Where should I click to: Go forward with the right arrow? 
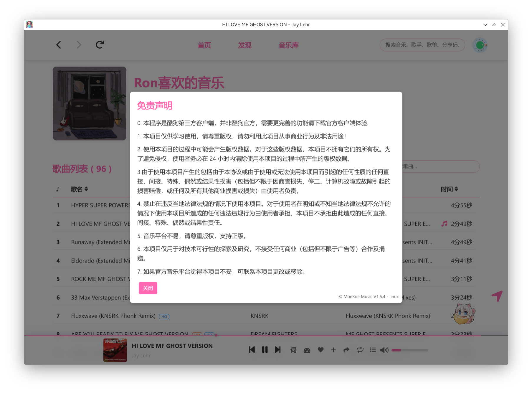79,45
